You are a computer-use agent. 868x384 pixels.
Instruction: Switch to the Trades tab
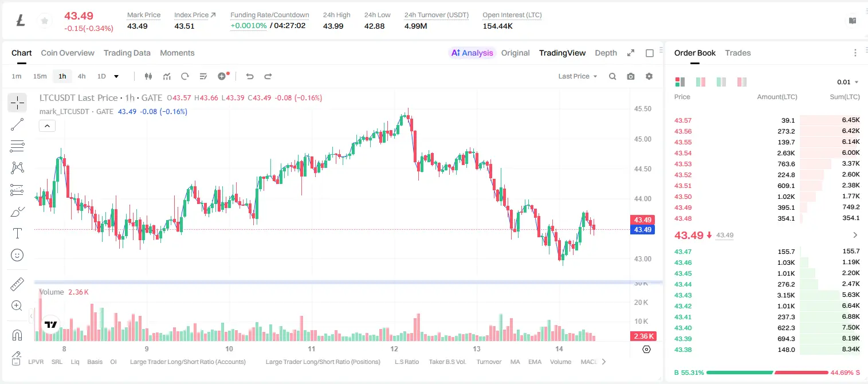pyautogui.click(x=737, y=53)
